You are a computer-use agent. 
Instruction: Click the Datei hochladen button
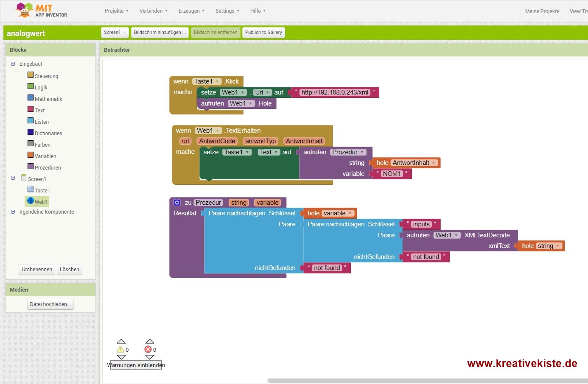pos(50,304)
